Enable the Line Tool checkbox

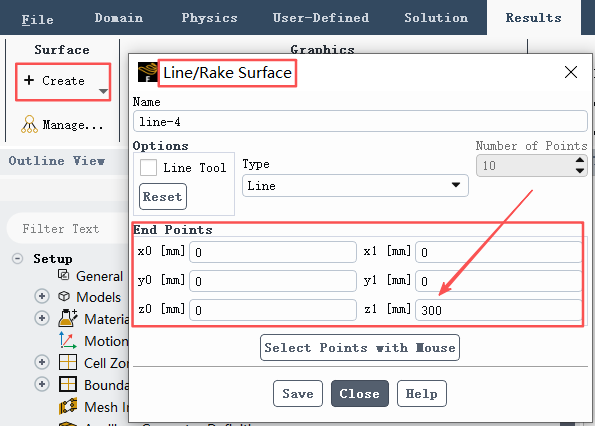pyautogui.click(x=148, y=167)
